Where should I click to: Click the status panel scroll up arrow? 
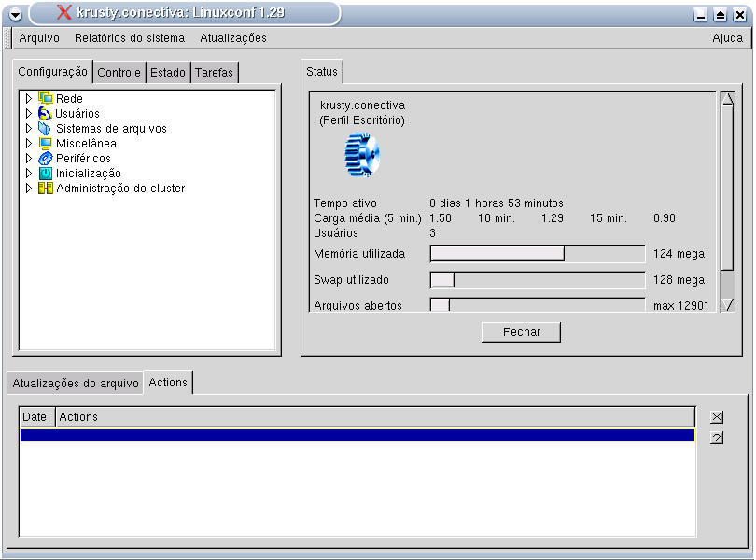pos(728,99)
